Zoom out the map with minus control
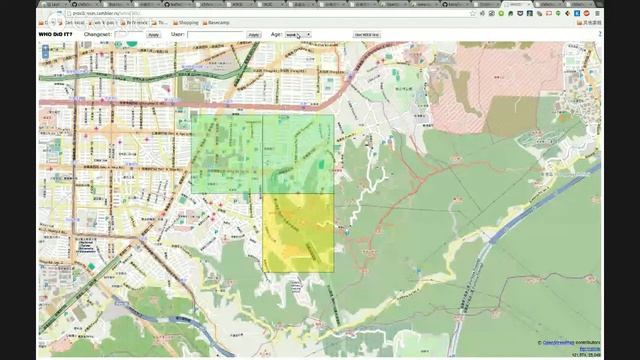 45,55
